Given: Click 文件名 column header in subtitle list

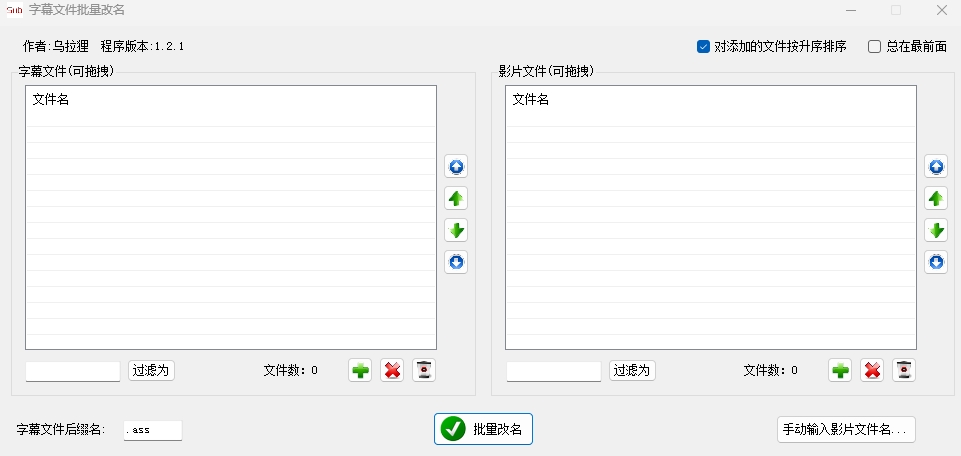Looking at the screenshot, I should click(x=231, y=99).
